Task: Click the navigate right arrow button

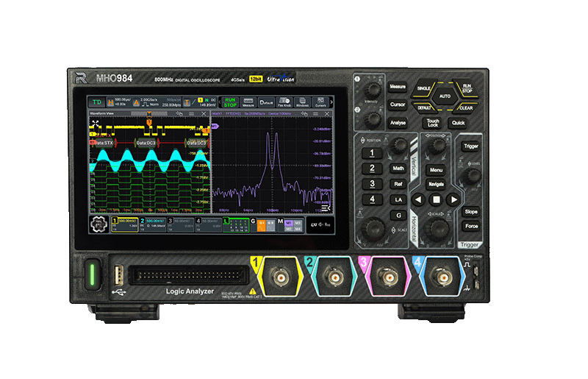Action: pyautogui.click(x=453, y=200)
